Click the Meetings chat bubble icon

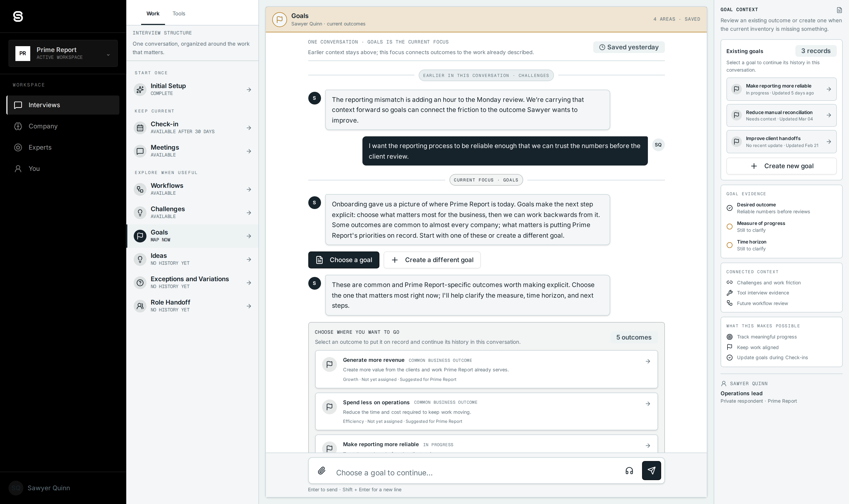(x=140, y=151)
